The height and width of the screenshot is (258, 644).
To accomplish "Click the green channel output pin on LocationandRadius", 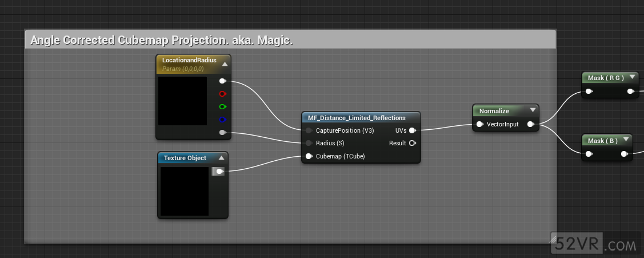I will click(x=222, y=106).
